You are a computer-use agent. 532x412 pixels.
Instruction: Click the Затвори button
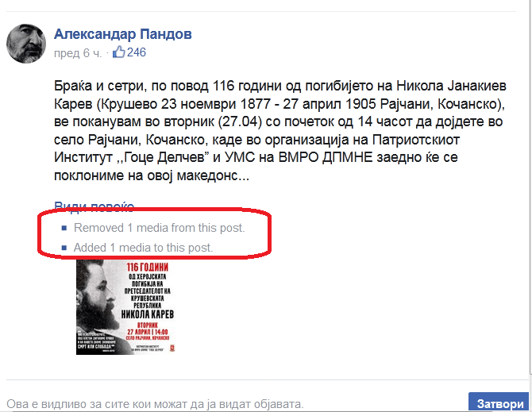[499, 402]
